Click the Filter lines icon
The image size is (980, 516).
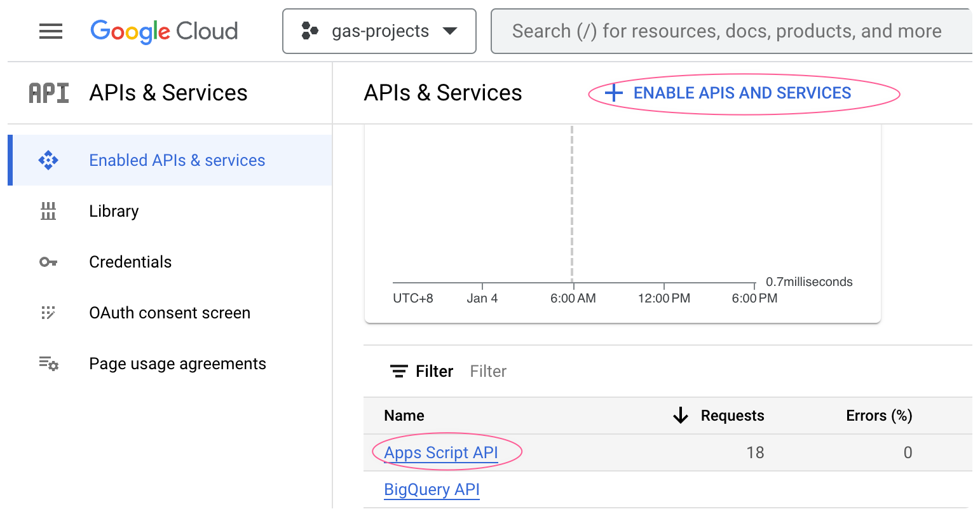[x=398, y=371]
